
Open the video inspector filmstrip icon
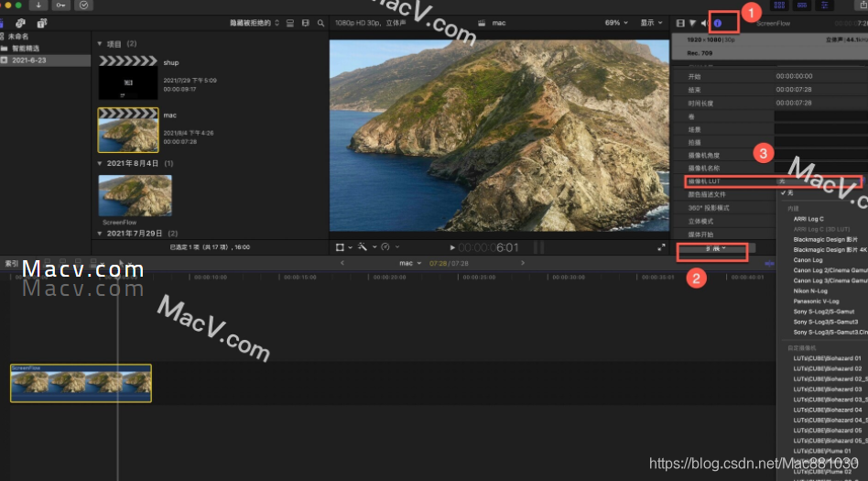pyautogui.click(x=680, y=23)
